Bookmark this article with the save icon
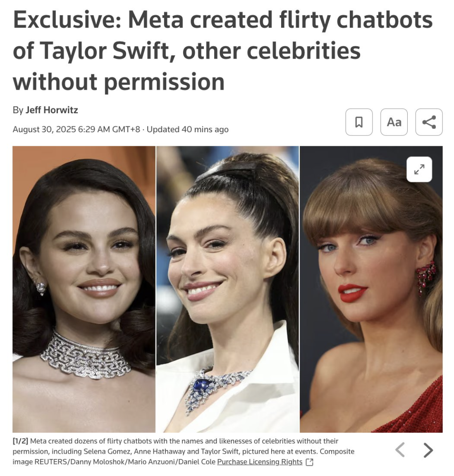 click(359, 122)
